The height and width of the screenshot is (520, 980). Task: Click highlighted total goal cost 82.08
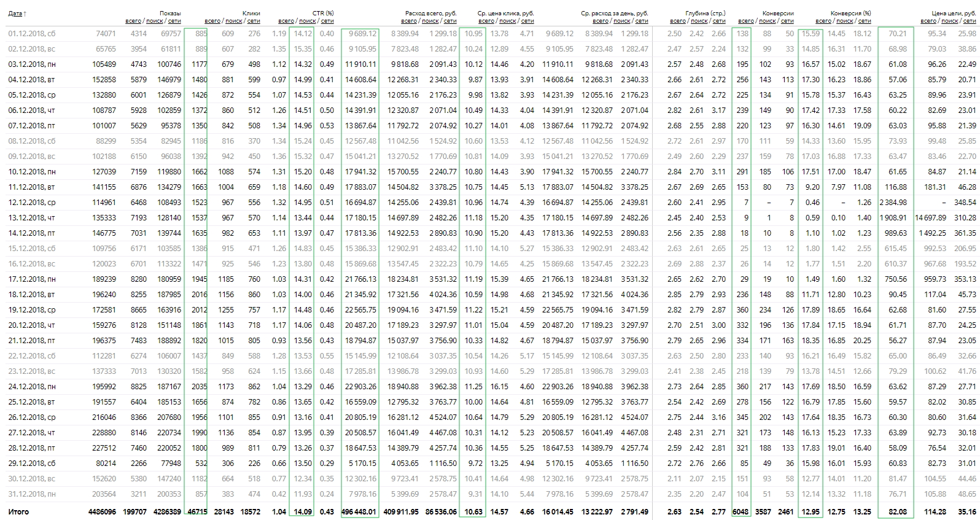point(897,511)
